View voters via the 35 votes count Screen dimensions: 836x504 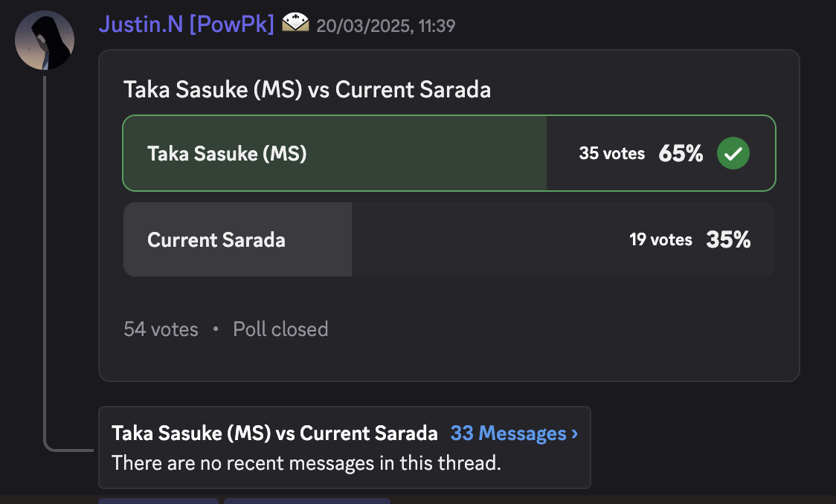611,154
